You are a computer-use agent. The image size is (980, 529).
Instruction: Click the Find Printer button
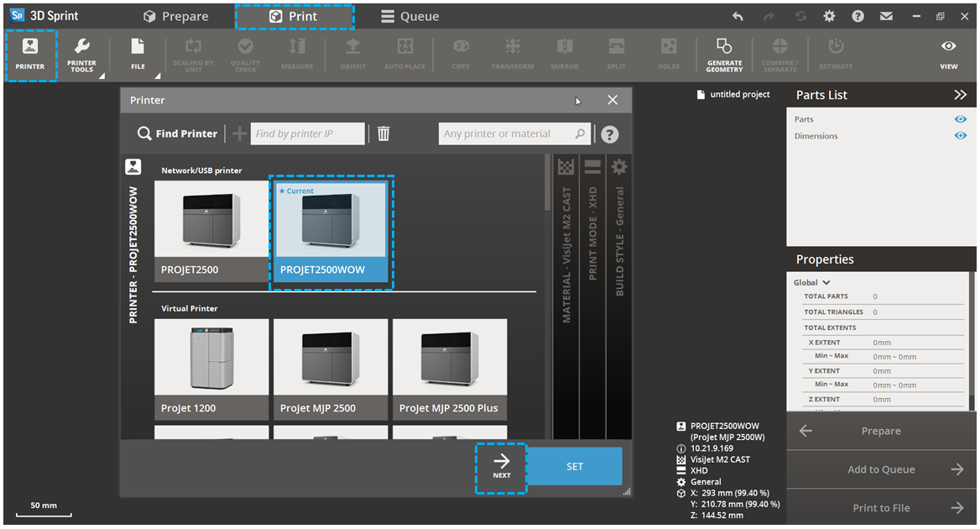coord(178,134)
